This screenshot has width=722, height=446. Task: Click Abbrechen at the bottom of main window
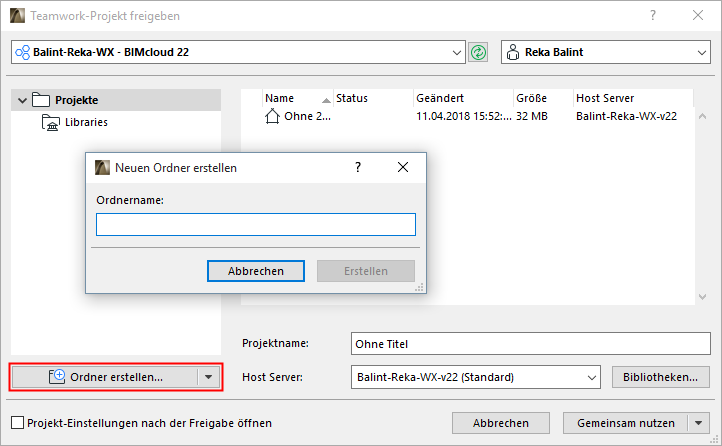(501, 423)
